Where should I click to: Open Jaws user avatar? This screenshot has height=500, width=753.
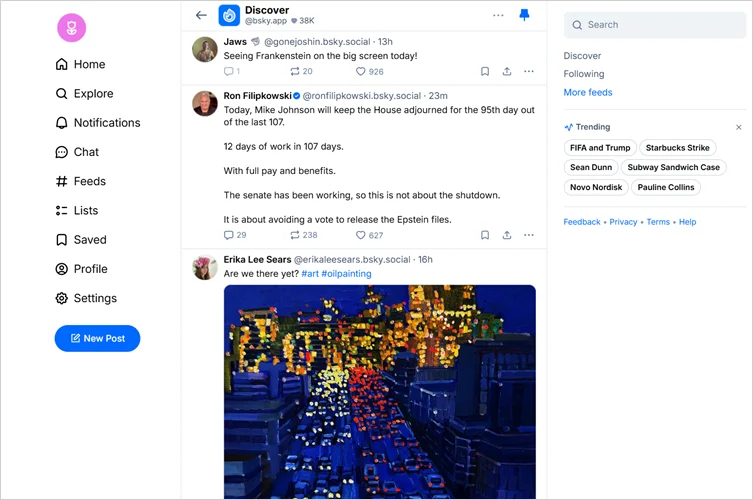pyautogui.click(x=205, y=49)
